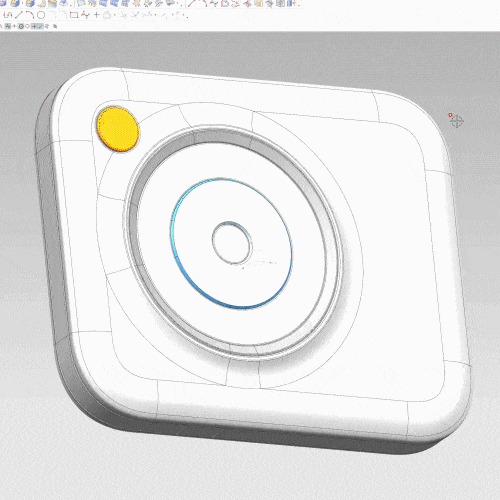Image resolution: width=500 pixels, height=500 pixels.
Task: Select the Line sketch tool in second toolbar row
Action: click(x=19, y=15)
